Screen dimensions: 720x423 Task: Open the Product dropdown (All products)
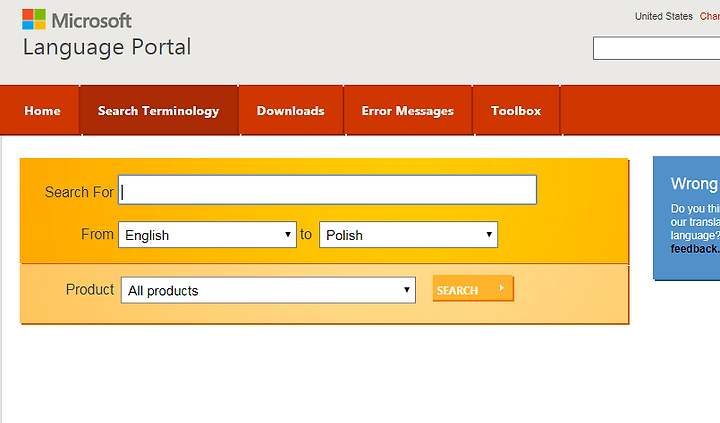(x=268, y=290)
